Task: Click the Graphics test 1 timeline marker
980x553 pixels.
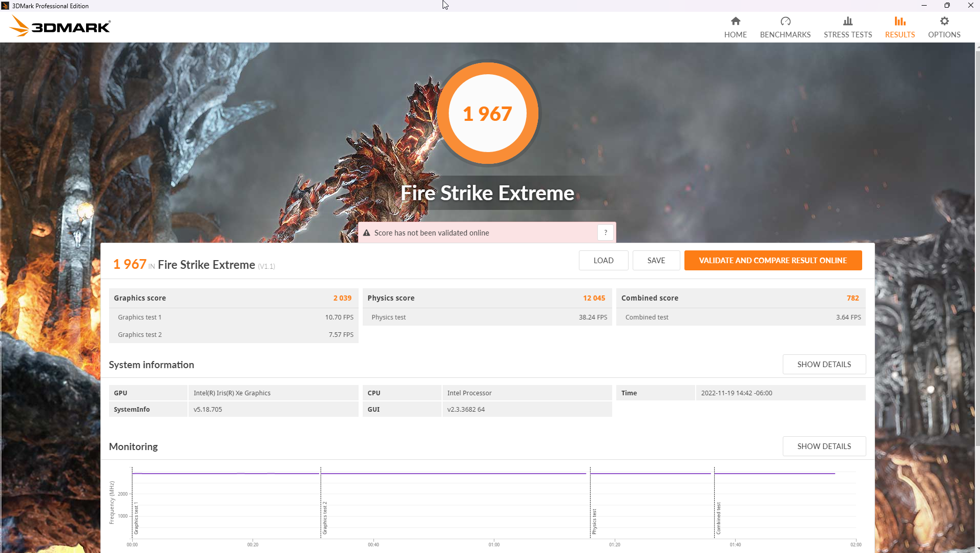Action: pyautogui.click(x=136, y=519)
